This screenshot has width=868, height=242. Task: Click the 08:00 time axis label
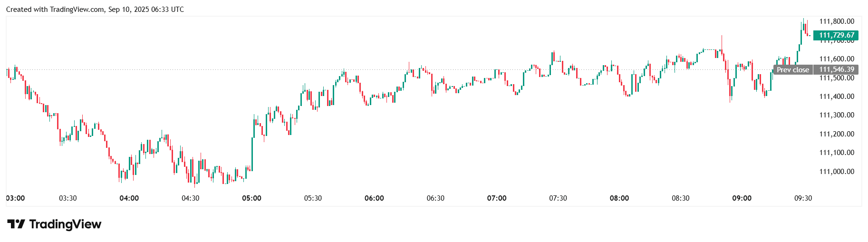[619, 198]
